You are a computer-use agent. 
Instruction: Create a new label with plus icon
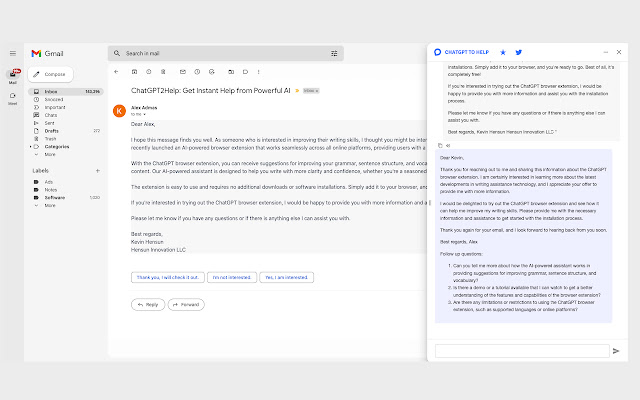pos(98,171)
